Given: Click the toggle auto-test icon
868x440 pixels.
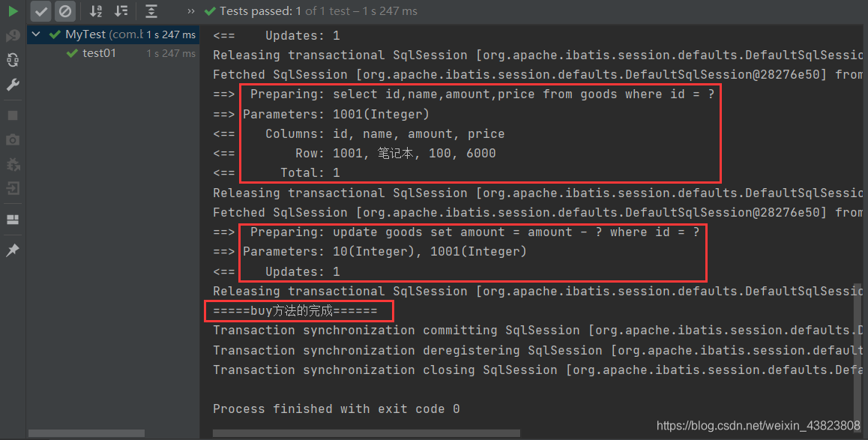Looking at the screenshot, I should click(x=13, y=60).
